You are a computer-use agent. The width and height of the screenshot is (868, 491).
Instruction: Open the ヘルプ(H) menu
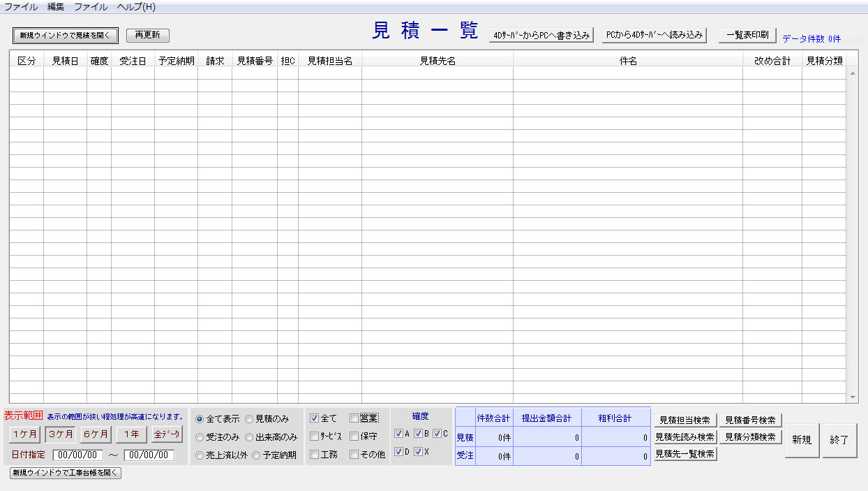[x=136, y=7]
